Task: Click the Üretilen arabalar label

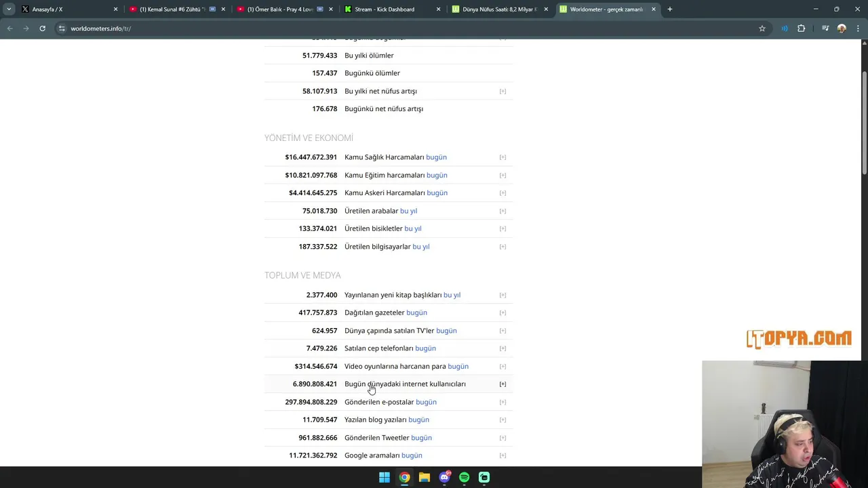Action: (371, 211)
